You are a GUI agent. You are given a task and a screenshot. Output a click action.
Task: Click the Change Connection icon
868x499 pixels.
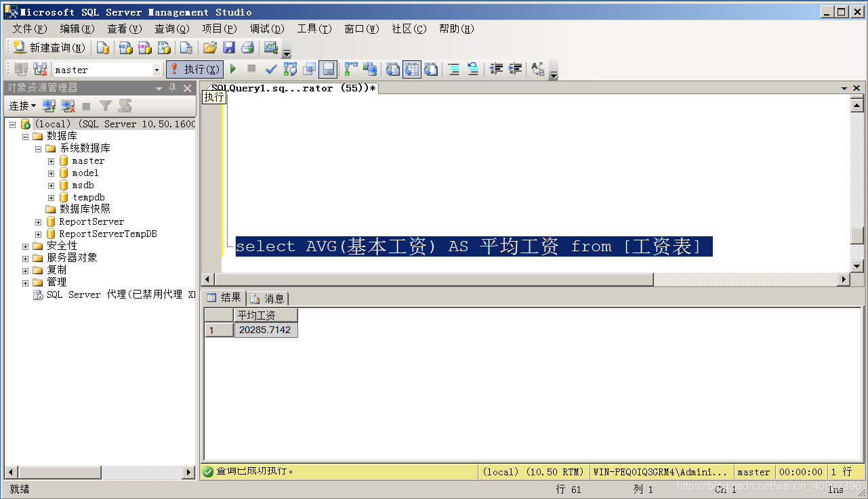coord(40,69)
